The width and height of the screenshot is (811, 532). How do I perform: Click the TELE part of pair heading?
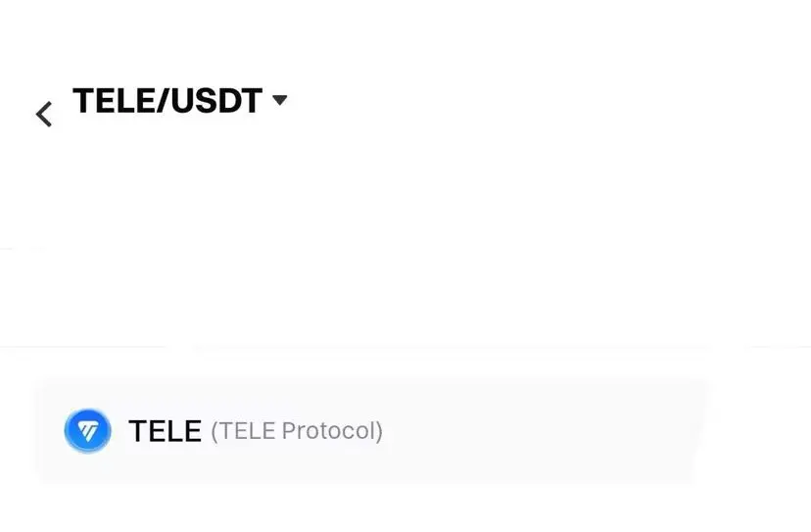(115, 100)
